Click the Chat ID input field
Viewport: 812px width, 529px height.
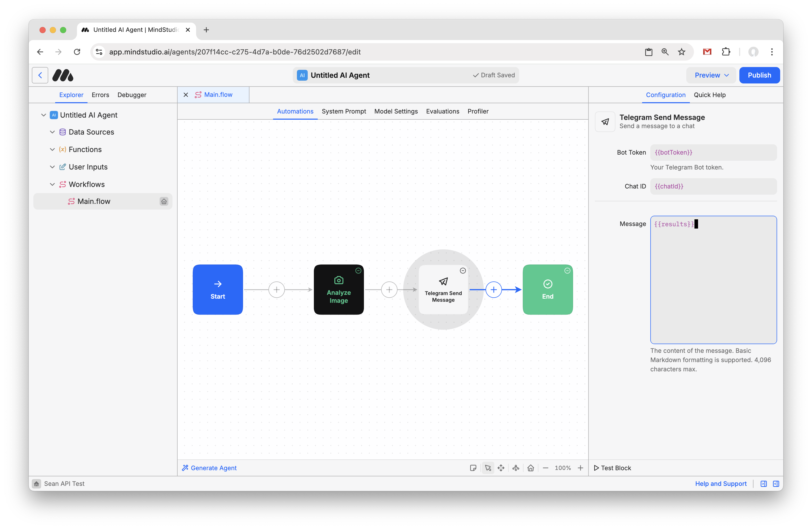(713, 186)
